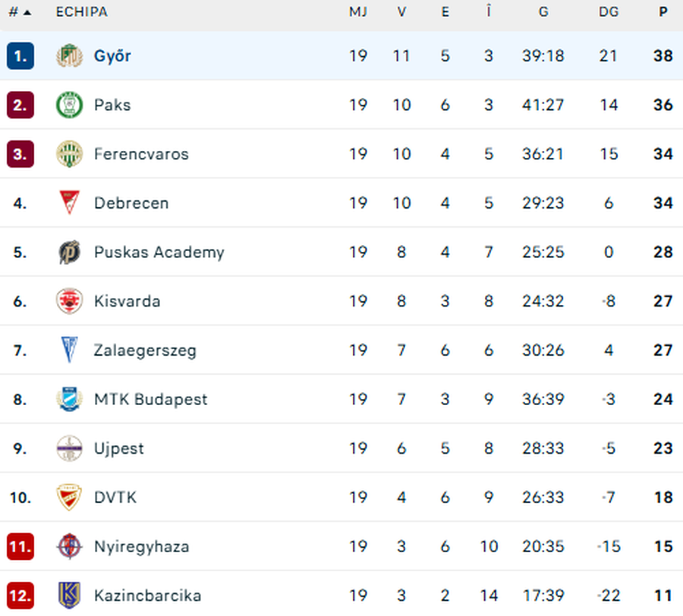Click the Puskas Academy logo
The image size is (683, 616).
tap(70, 252)
